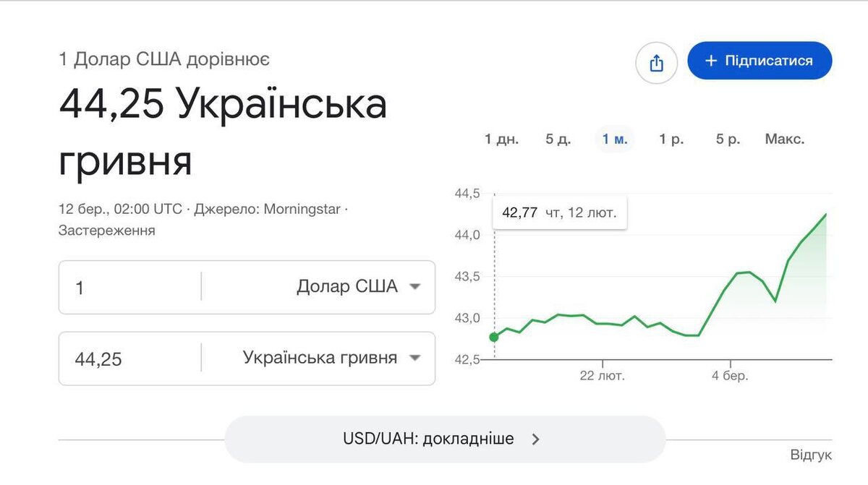Viewport: 868px width, 485px height.
Task: Select the 5 р. time range
Action: click(x=727, y=138)
